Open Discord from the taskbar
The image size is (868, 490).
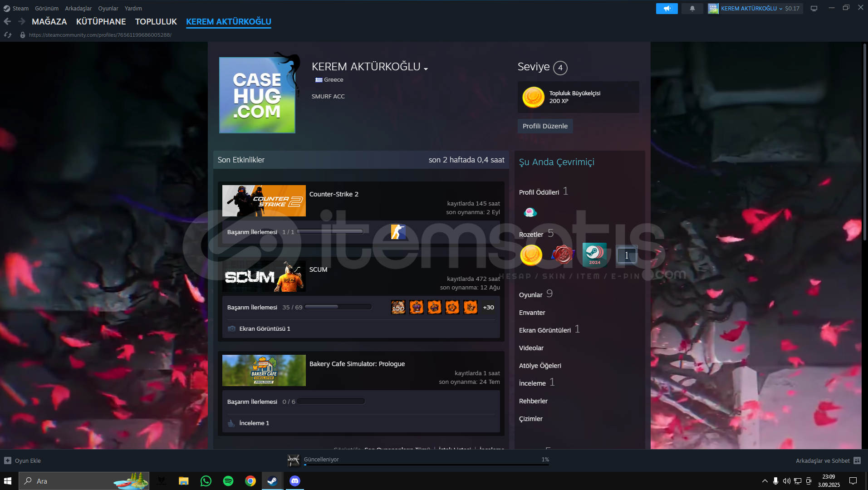295,481
